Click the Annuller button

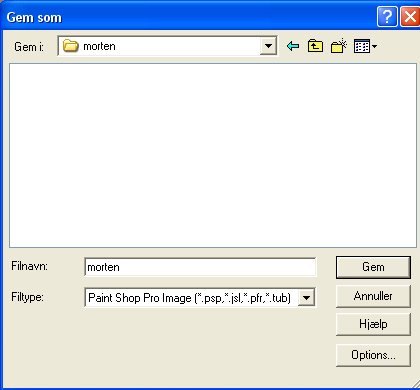click(373, 296)
